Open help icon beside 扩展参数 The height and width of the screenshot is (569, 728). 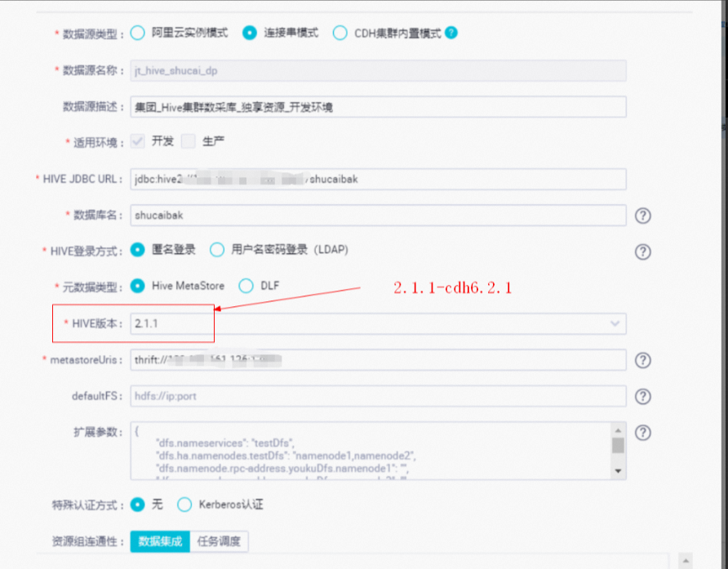642,433
